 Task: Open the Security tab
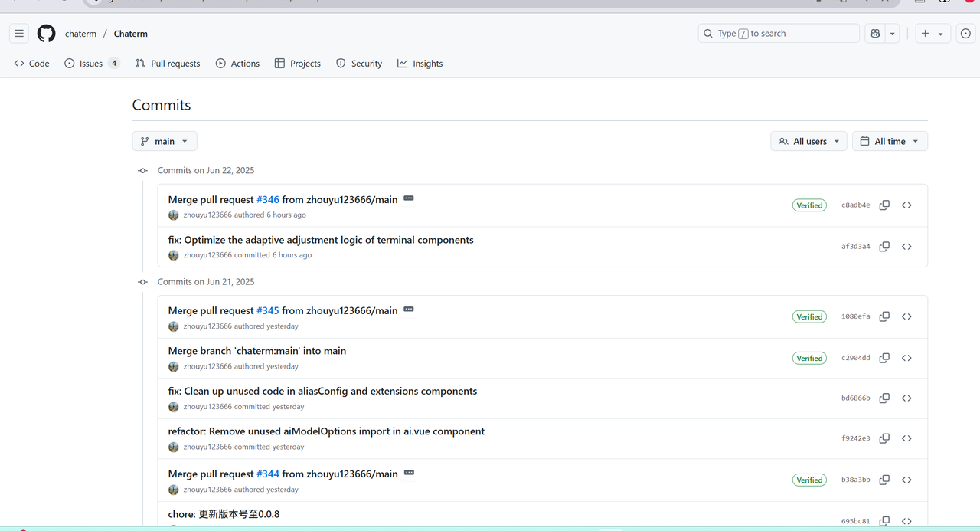point(359,64)
